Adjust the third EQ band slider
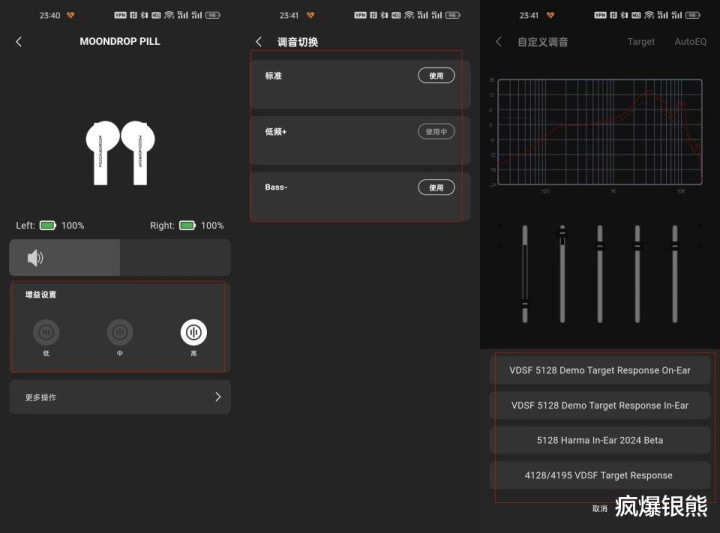 point(600,274)
